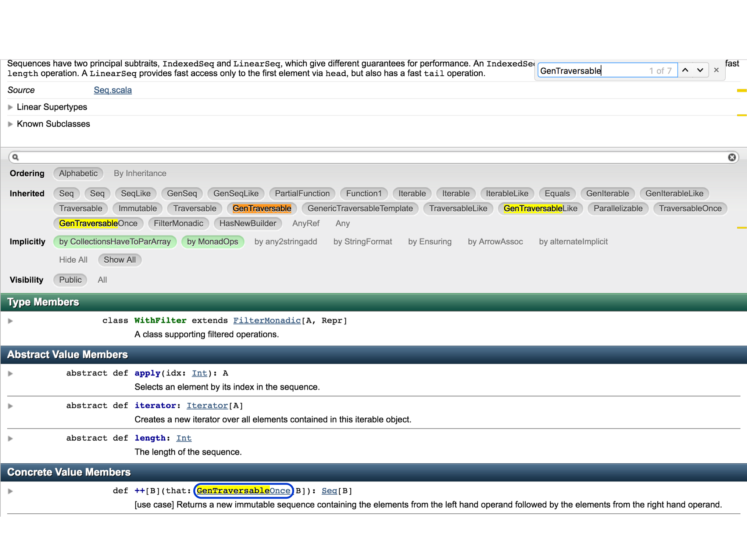Toggle the GenTraversable inherited filter chip

click(262, 208)
